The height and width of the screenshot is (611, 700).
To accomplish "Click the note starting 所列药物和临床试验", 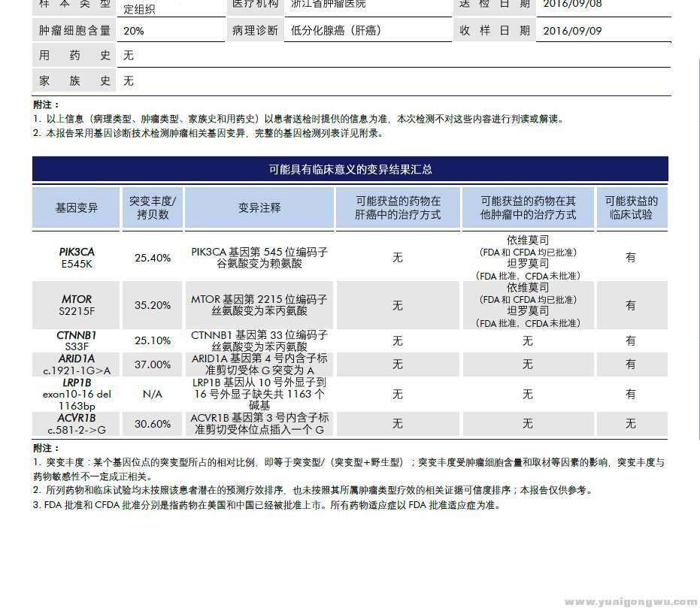I will coord(314,491).
